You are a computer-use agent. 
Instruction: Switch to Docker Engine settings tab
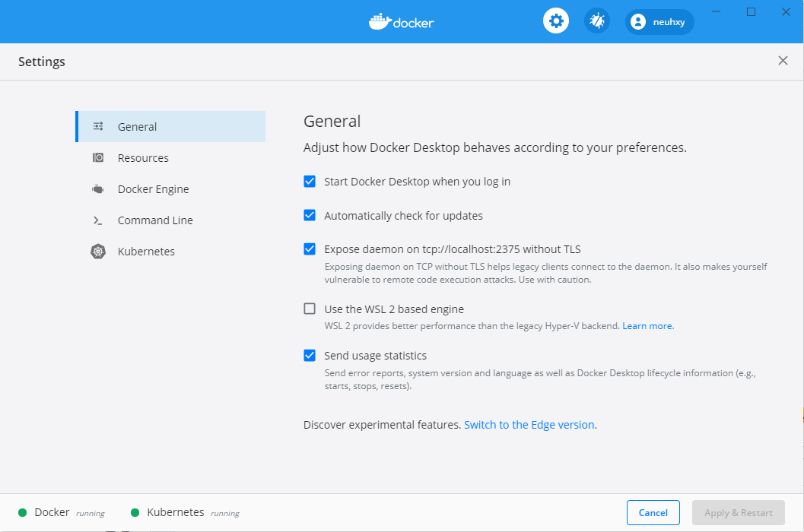coord(170,189)
